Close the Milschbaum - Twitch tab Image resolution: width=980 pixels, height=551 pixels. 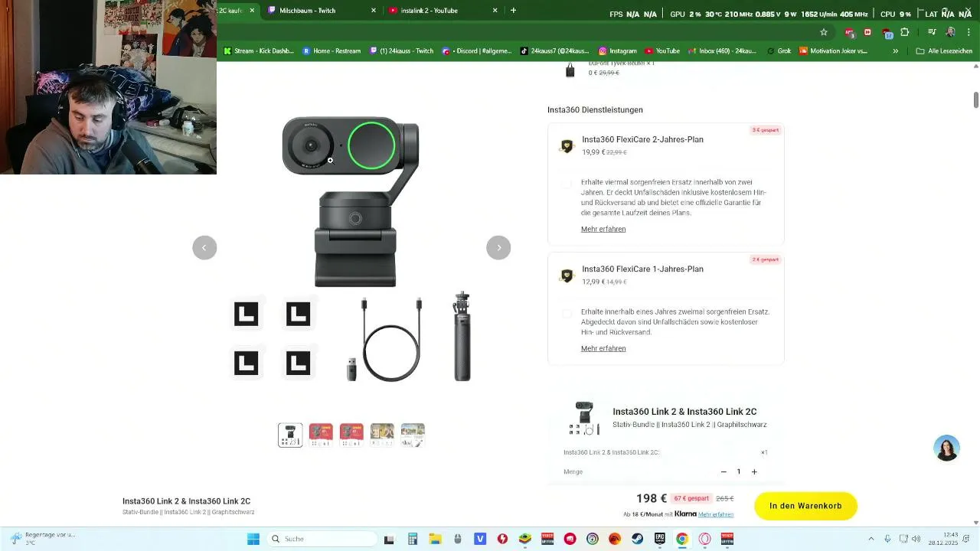374,10
